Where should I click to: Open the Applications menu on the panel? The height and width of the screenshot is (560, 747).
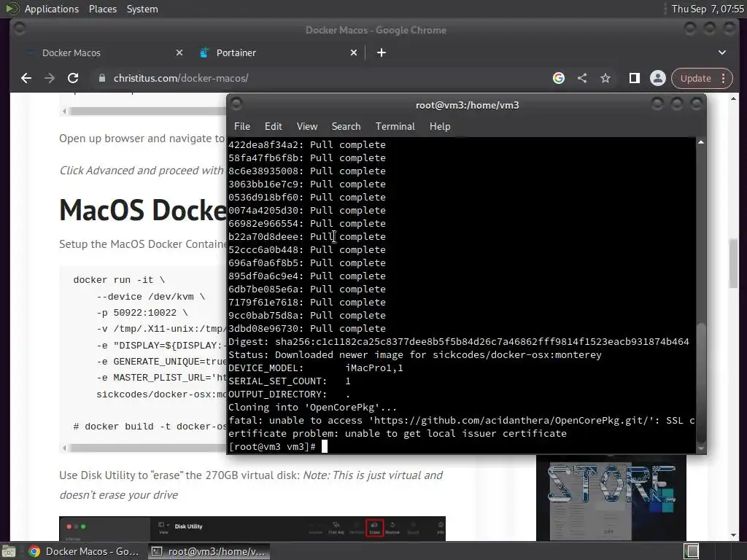tap(52, 9)
